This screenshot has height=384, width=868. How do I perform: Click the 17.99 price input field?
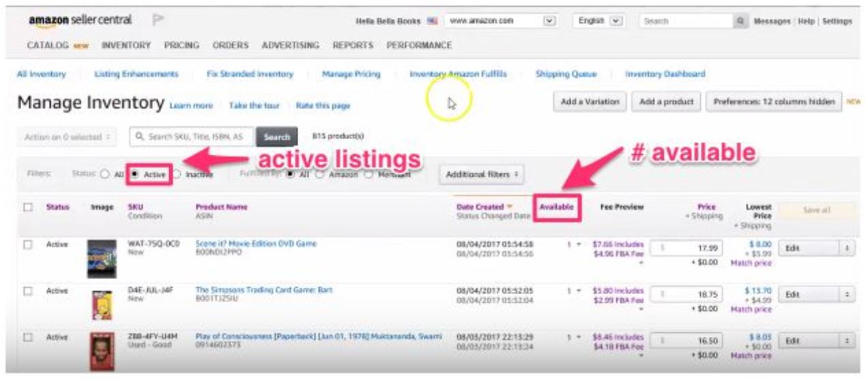(x=686, y=248)
